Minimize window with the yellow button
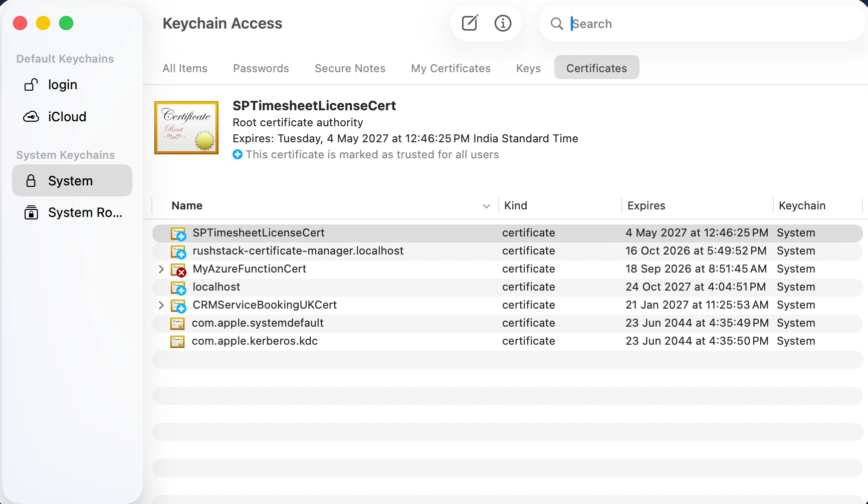The height and width of the screenshot is (504, 868). click(x=43, y=23)
